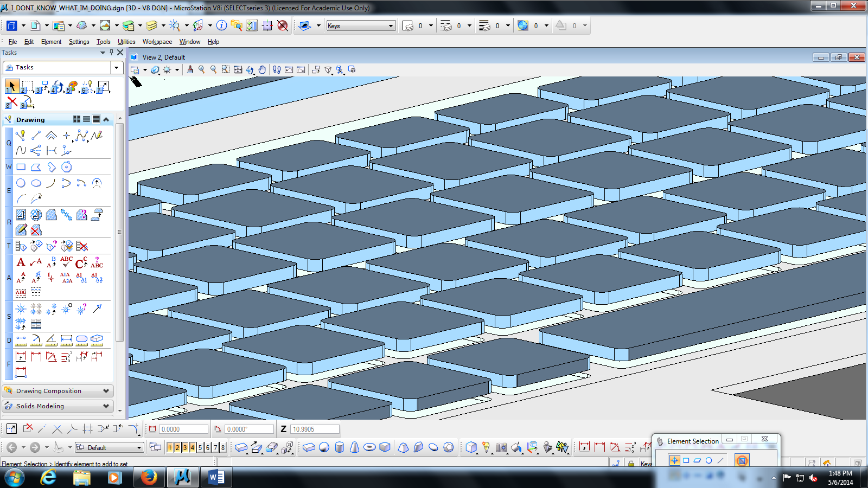
Task: Click the Delete Element red X tool
Action: click(x=12, y=102)
